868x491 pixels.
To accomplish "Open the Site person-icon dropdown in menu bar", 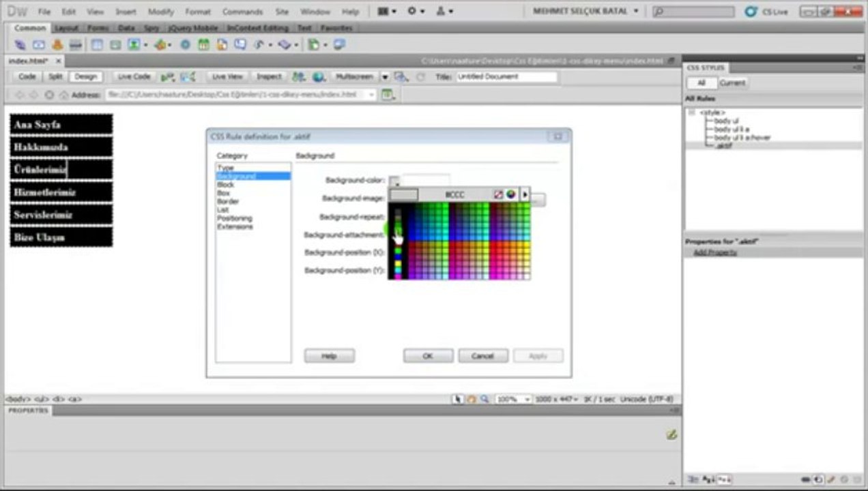I will (x=444, y=12).
